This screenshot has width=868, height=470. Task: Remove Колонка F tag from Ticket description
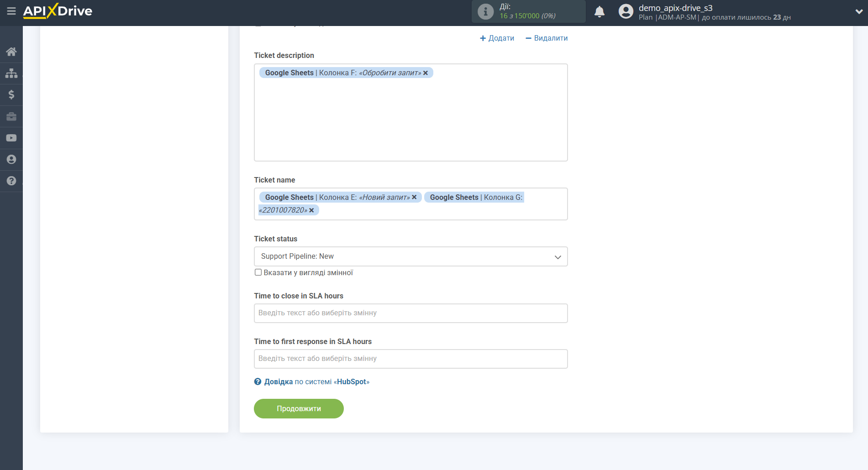pos(426,73)
